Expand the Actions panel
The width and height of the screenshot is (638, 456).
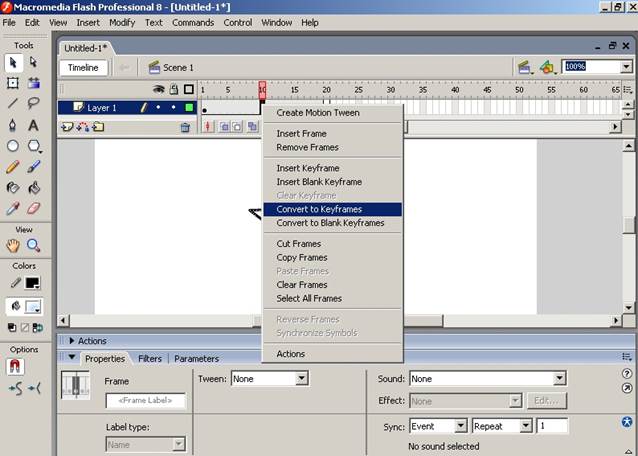pos(72,340)
